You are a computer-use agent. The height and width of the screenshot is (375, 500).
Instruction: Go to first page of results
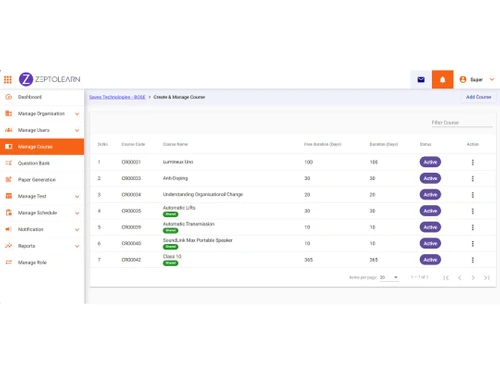tap(446, 278)
